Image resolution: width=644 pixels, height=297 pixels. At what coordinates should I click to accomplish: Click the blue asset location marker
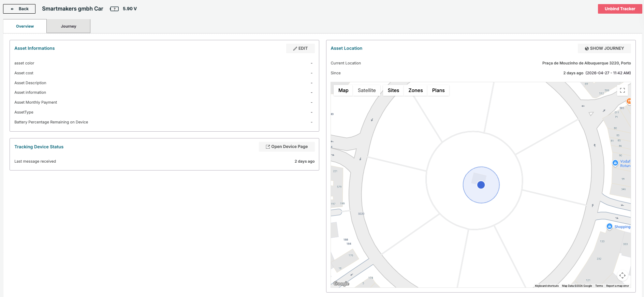481,185
